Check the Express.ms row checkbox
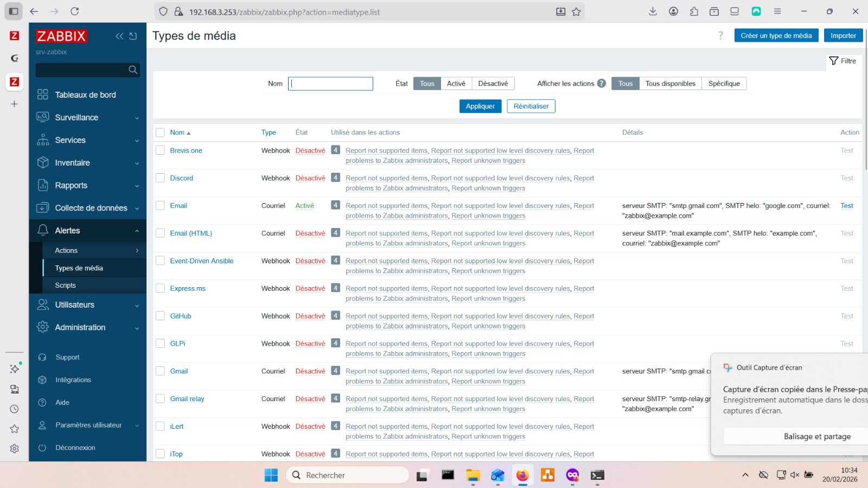Image resolution: width=868 pixels, height=488 pixels. tap(160, 288)
